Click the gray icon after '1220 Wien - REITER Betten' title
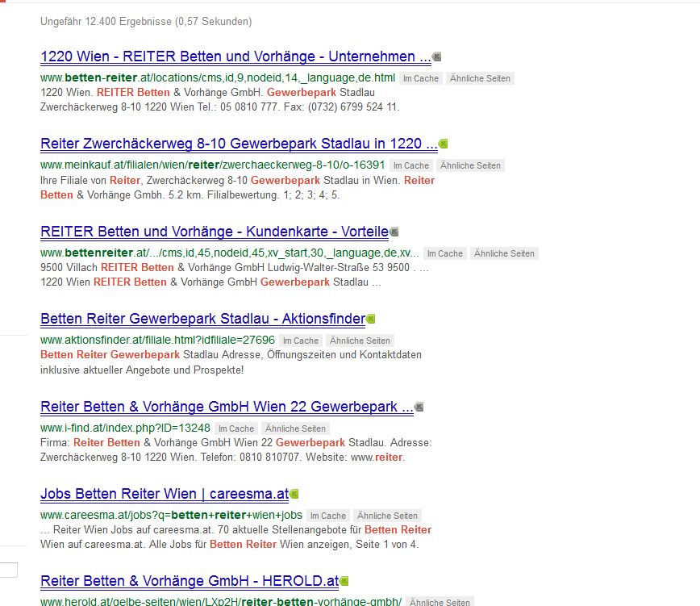700x606 pixels. (x=437, y=56)
